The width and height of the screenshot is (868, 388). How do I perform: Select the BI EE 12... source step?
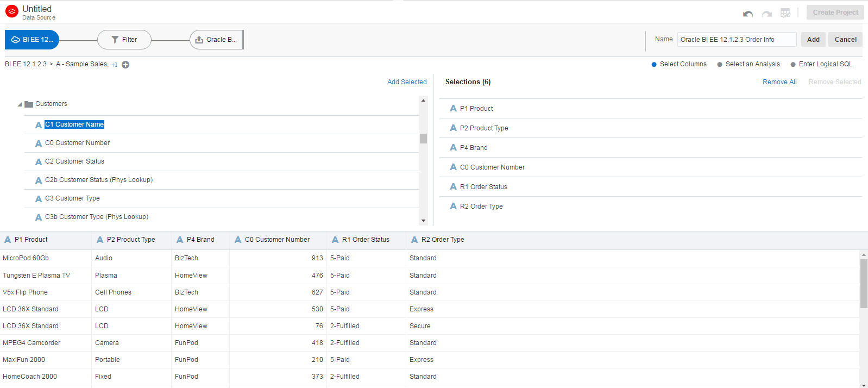32,40
